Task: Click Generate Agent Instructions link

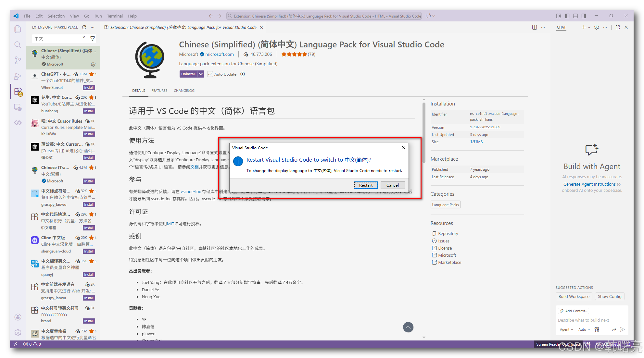Action: pyautogui.click(x=589, y=184)
